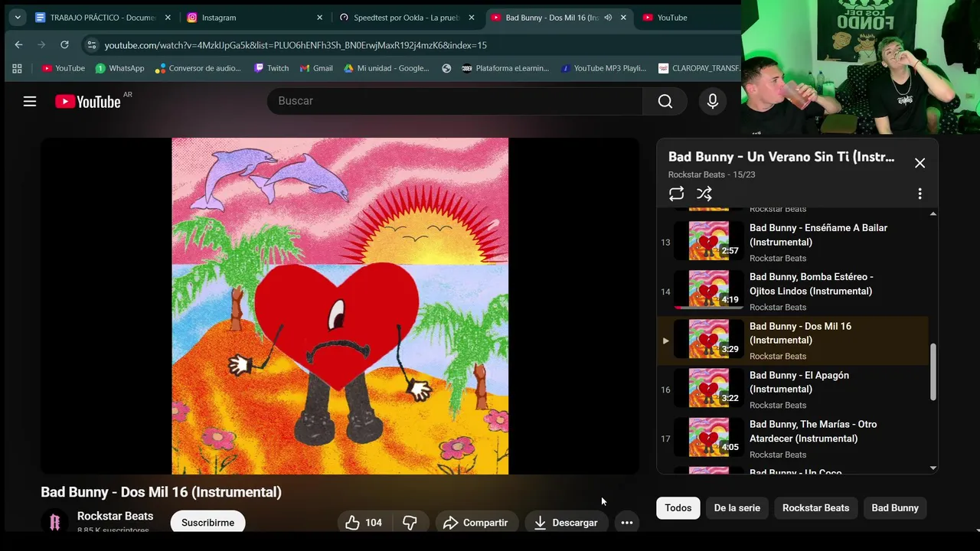
Task: Close the Bad Bunny Dos Mil 16 tab
Action: (x=623, y=17)
